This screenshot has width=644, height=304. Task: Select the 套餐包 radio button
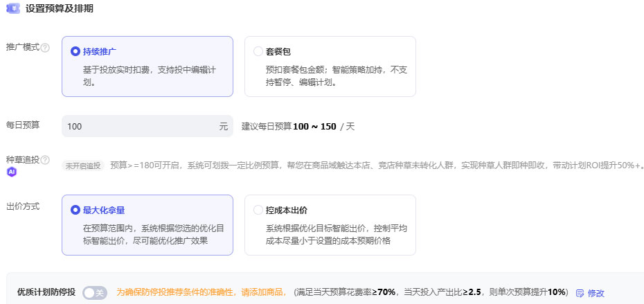pos(258,51)
